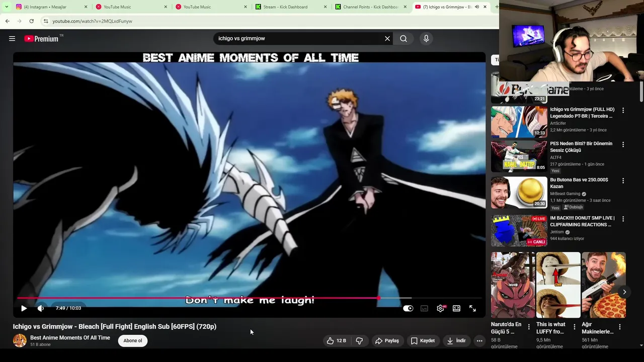
Task: Open Donut SMP live stream thumbnail
Action: click(519, 231)
